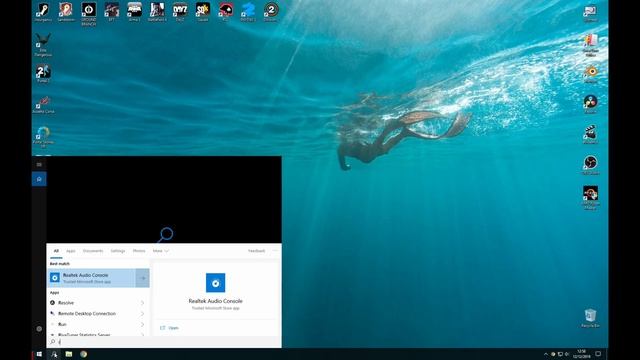This screenshot has height=360, width=640.
Task: Open the Action Center notifications icon
Action: [x=598, y=354]
